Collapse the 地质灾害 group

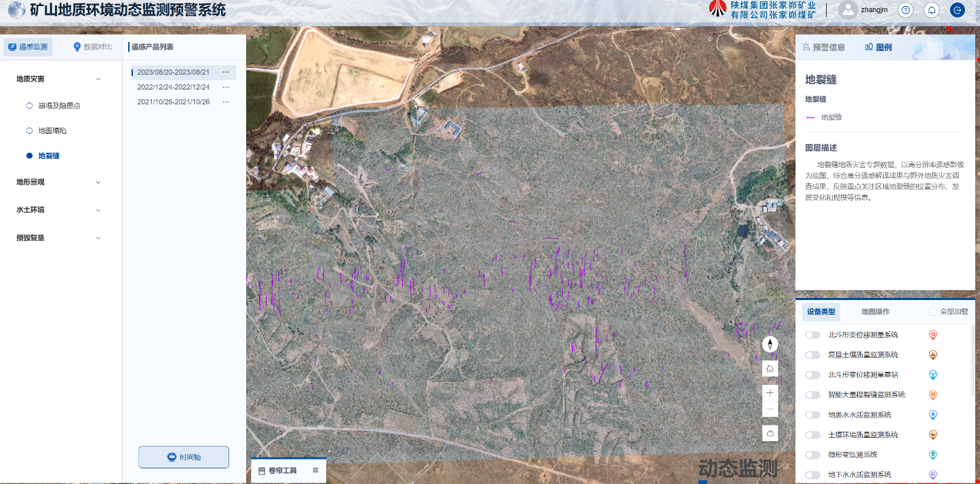pos(98,79)
